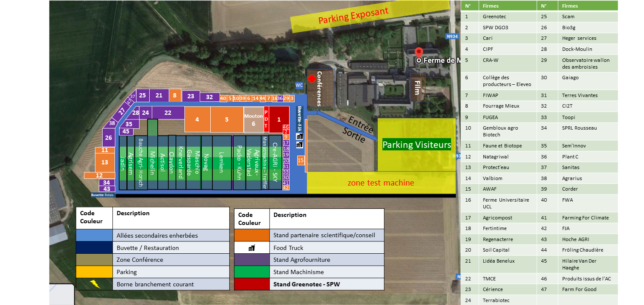Click the Parking Exposant banner

(370, 17)
